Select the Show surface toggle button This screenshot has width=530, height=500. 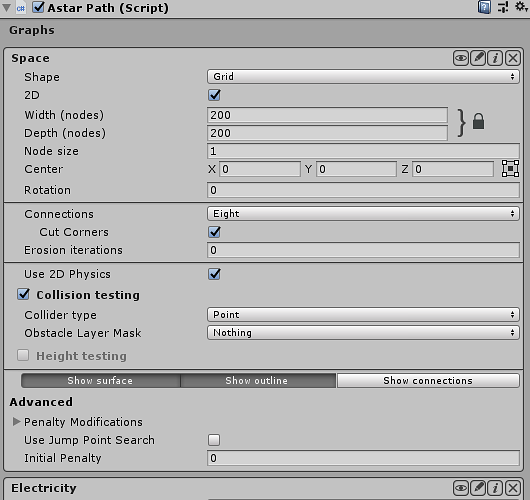pyautogui.click(x=101, y=381)
